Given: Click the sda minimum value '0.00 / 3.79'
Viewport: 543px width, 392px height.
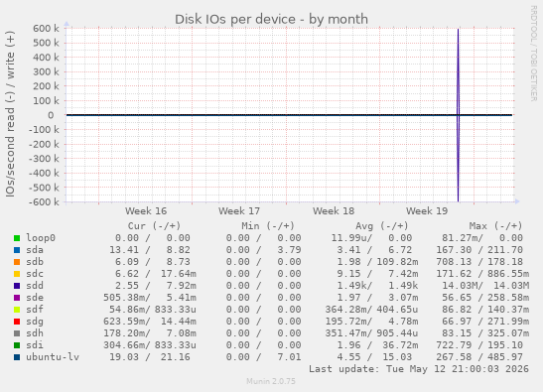Looking at the screenshot, I should click(263, 250).
